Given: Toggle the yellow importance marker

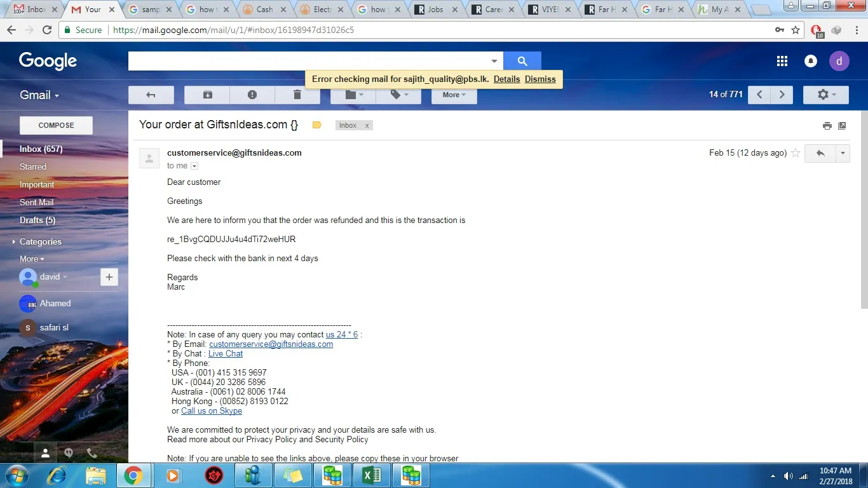Looking at the screenshot, I should [316, 125].
